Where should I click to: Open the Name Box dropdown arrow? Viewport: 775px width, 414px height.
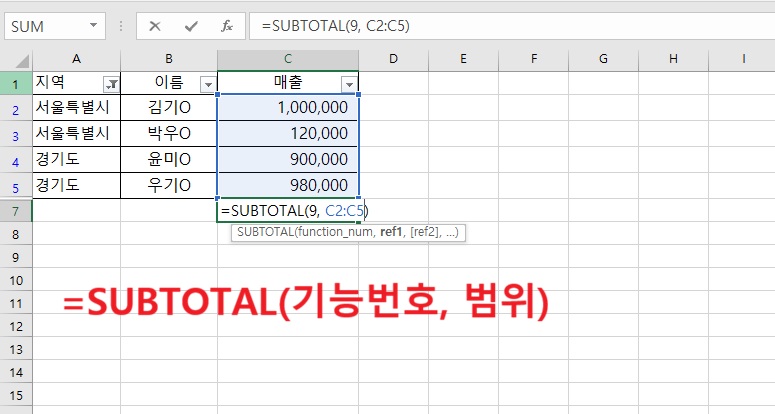[x=93, y=26]
